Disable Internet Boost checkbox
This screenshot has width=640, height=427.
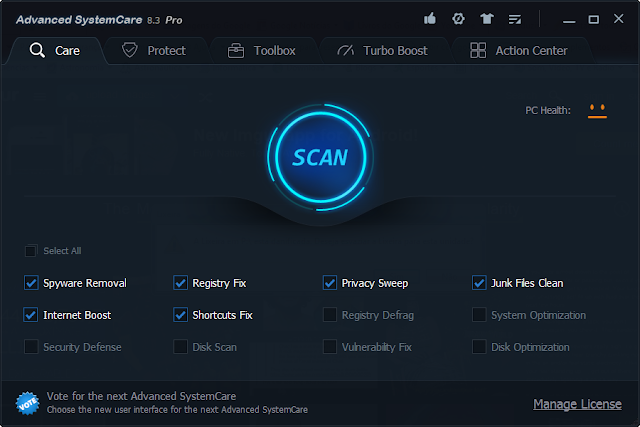point(31,315)
